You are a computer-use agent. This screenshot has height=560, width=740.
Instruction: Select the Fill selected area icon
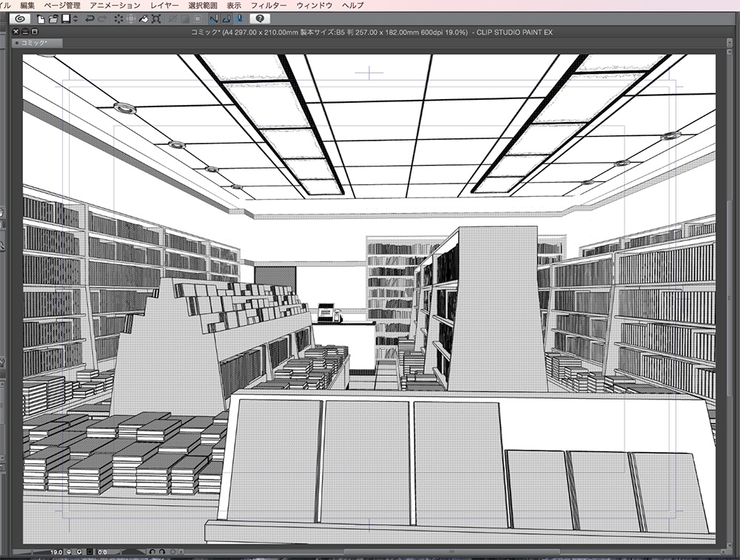tap(144, 20)
